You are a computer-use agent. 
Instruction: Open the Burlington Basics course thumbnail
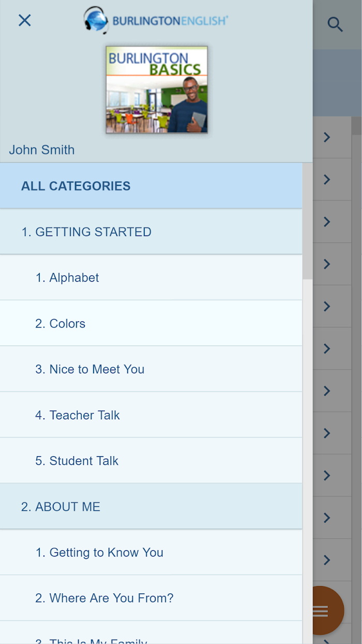pos(157,90)
